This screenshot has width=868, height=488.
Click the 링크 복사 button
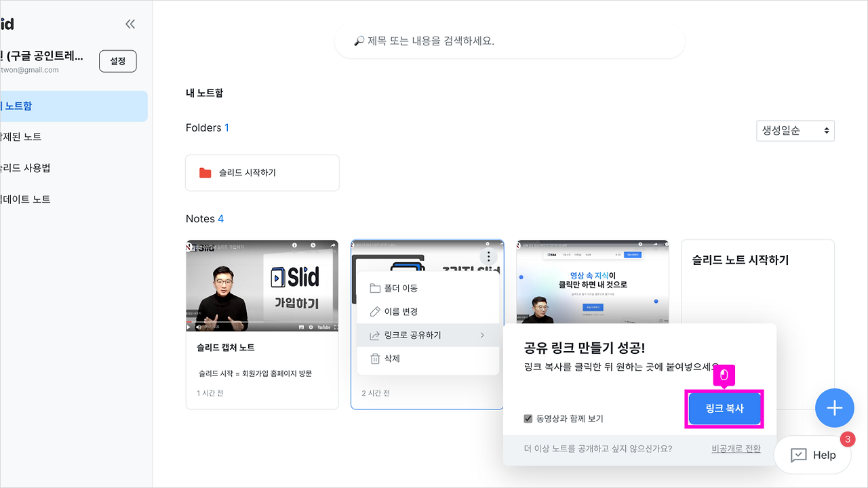(724, 409)
